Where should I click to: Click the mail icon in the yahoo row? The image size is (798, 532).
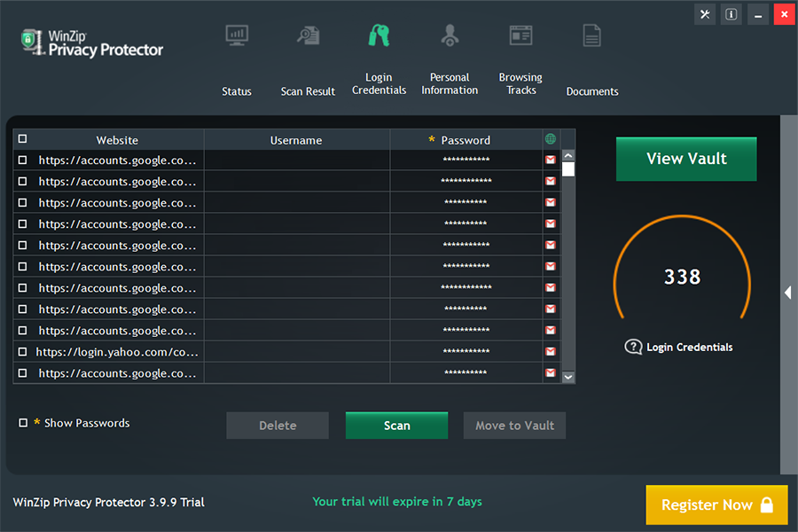550,351
